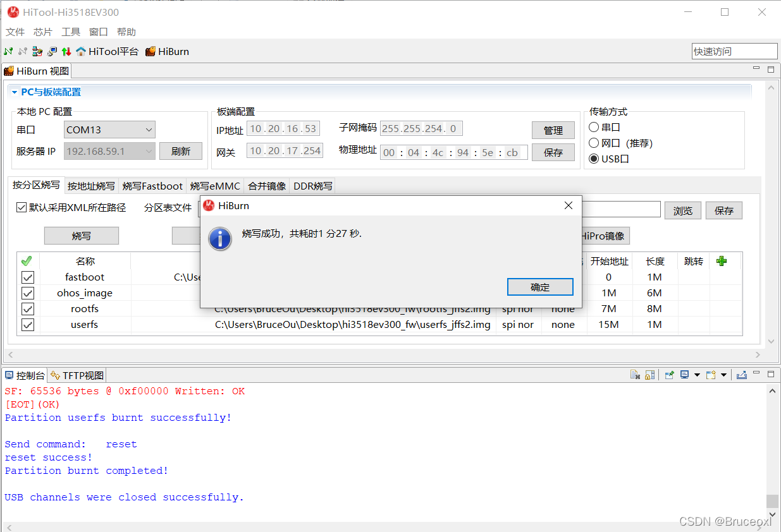The image size is (781, 532).
Task: Select 网口 (推荐) transfer mode radio
Action: pos(594,143)
